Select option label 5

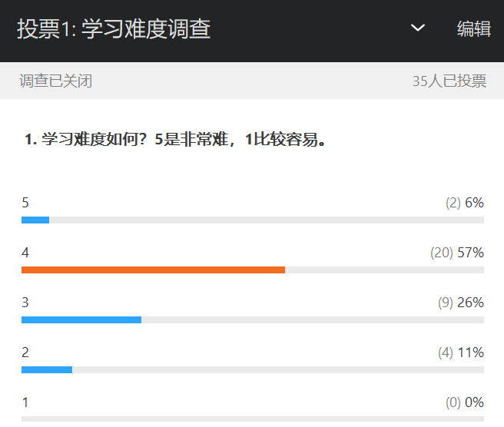tap(25, 203)
